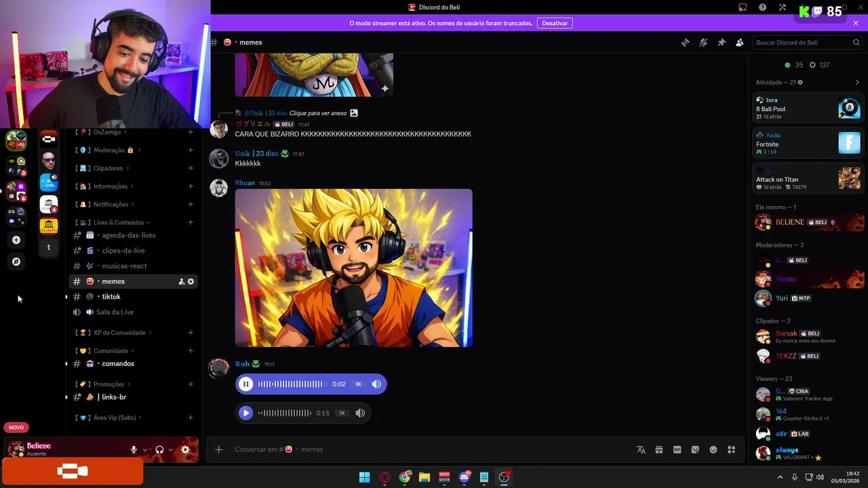
Task: Click the search magnifier icon
Action: pyautogui.click(x=856, y=42)
